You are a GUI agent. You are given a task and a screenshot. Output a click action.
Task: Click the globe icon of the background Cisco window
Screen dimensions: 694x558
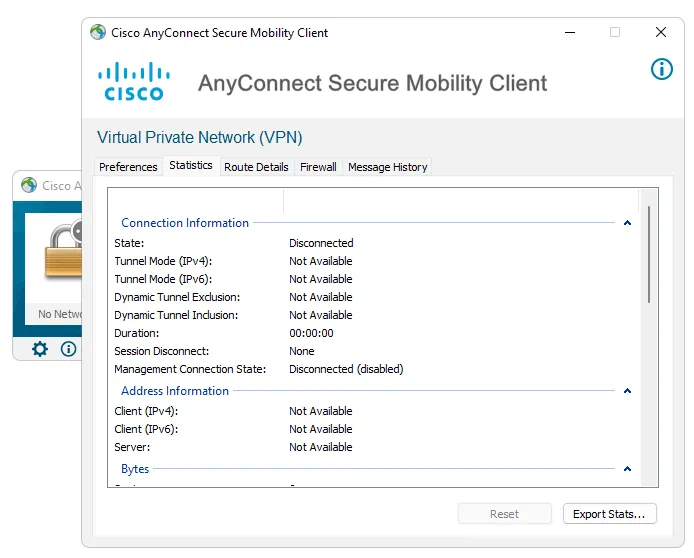click(x=29, y=185)
